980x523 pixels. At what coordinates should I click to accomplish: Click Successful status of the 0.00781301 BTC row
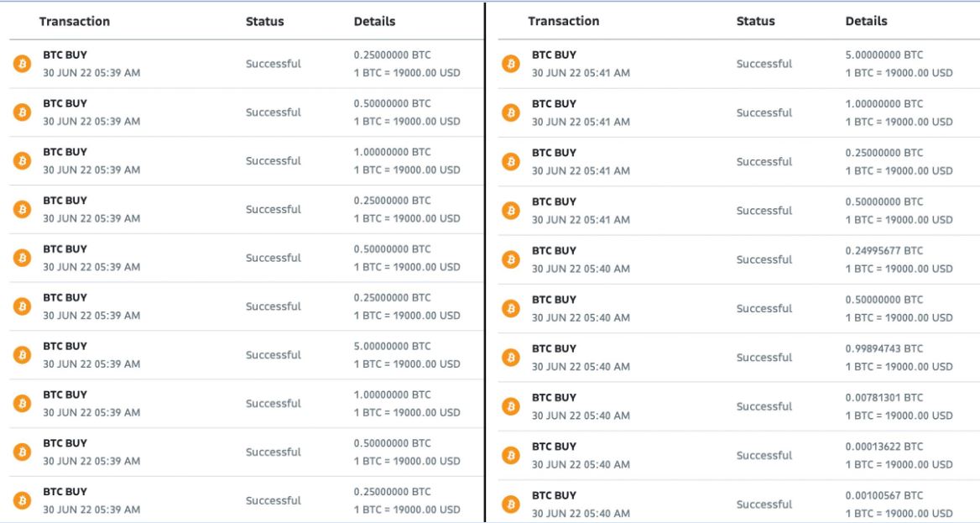click(x=764, y=406)
